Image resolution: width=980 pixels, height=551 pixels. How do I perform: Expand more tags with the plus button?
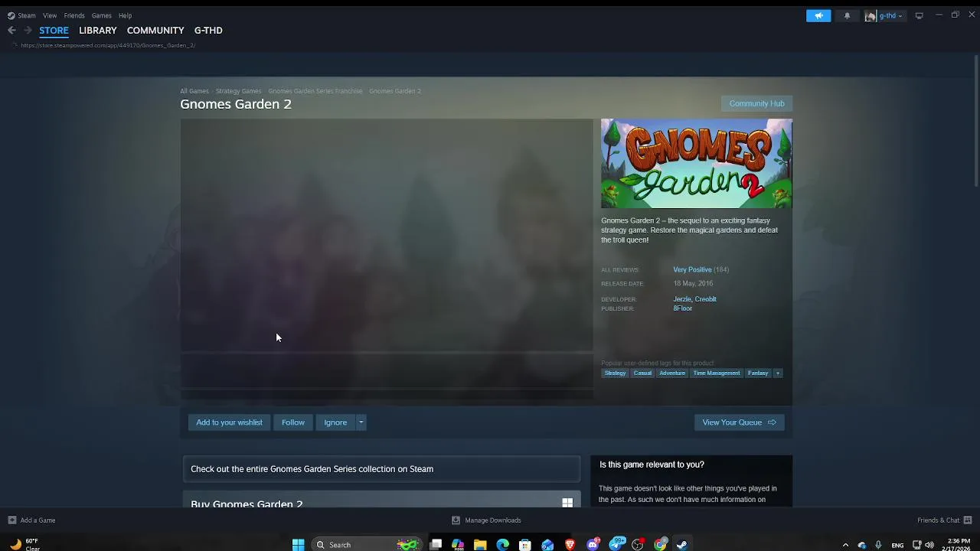pyautogui.click(x=777, y=373)
